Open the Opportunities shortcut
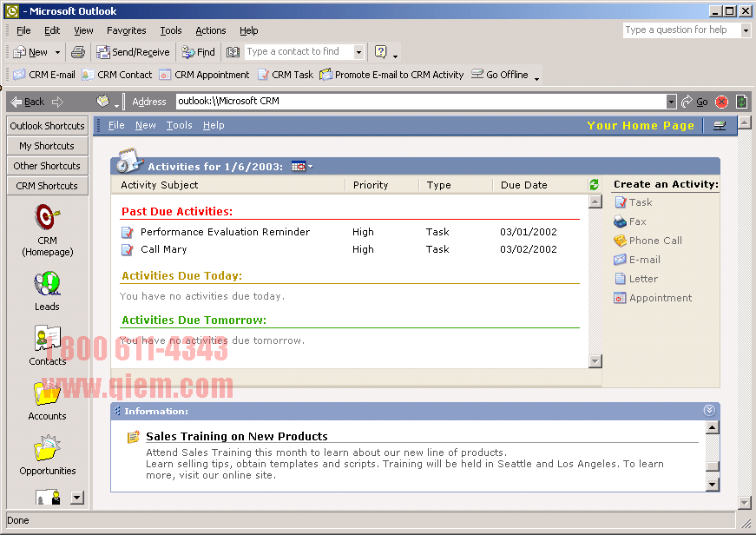 click(47, 455)
